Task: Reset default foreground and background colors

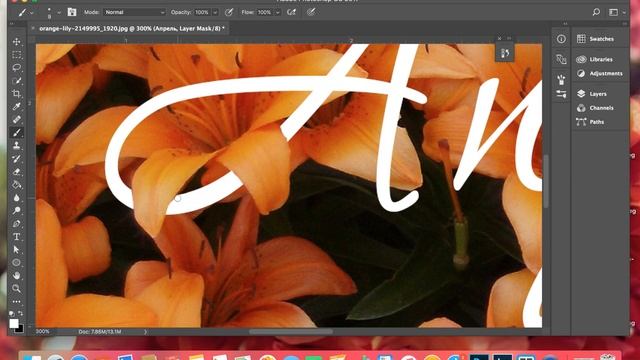Action: click(x=11, y=313)
